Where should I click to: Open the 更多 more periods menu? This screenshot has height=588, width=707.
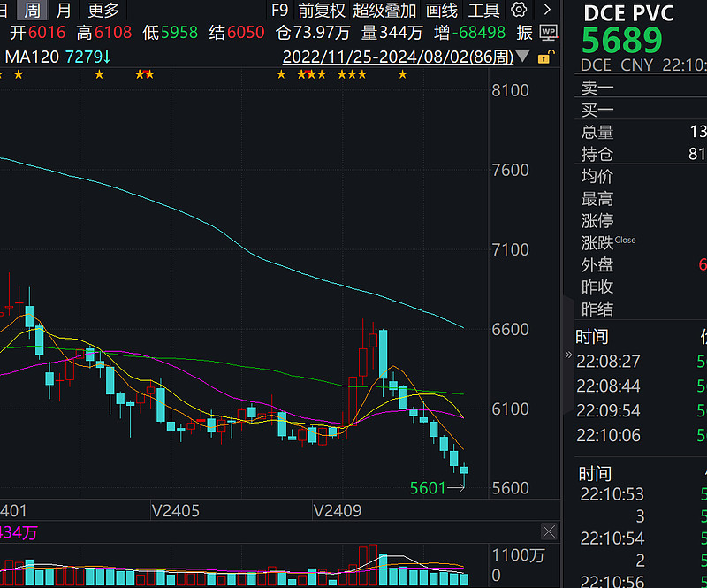(103, 10)
